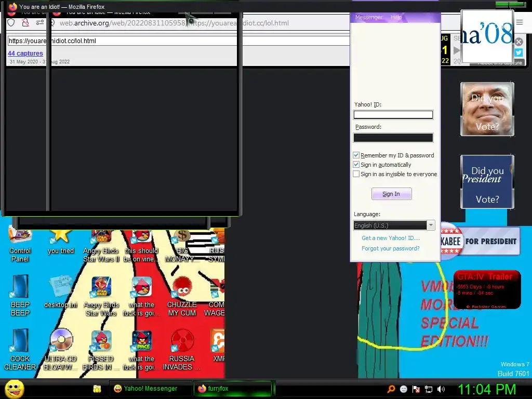Click the 'Did you Vote? President' gadget
532x399 pixels.
tap(487, 181)
